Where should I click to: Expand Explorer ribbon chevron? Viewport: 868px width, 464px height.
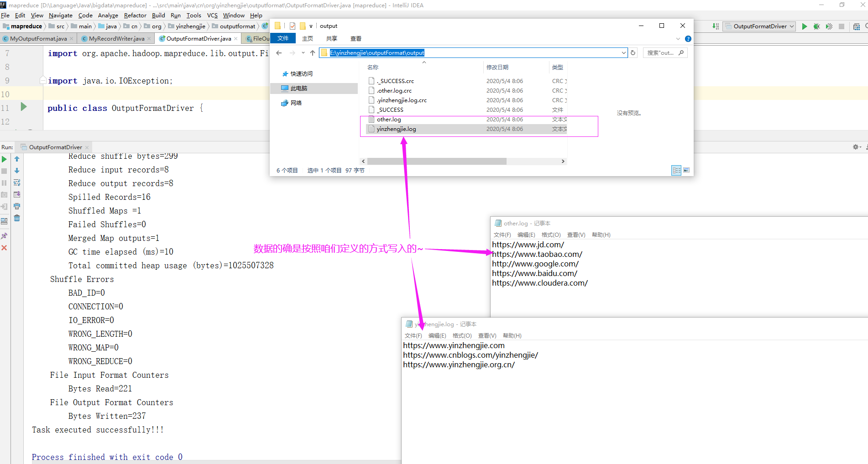678,39
